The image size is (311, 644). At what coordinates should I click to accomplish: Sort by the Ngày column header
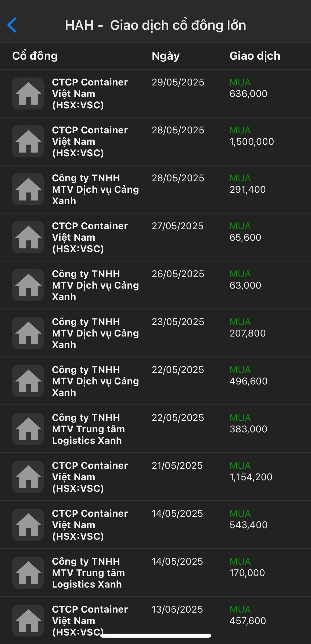[166, 56]
